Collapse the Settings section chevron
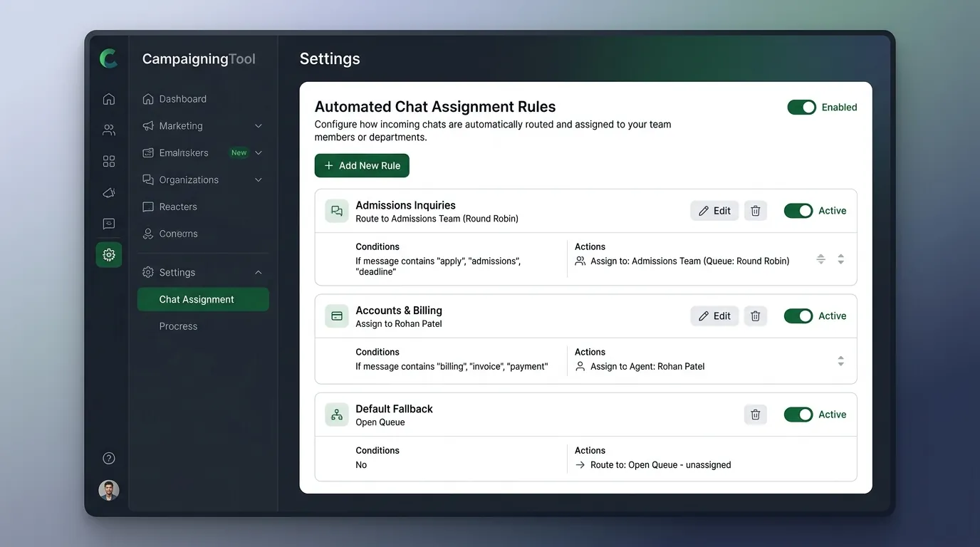The width and height of the screenshot is (980, 547). click(259, 273)
